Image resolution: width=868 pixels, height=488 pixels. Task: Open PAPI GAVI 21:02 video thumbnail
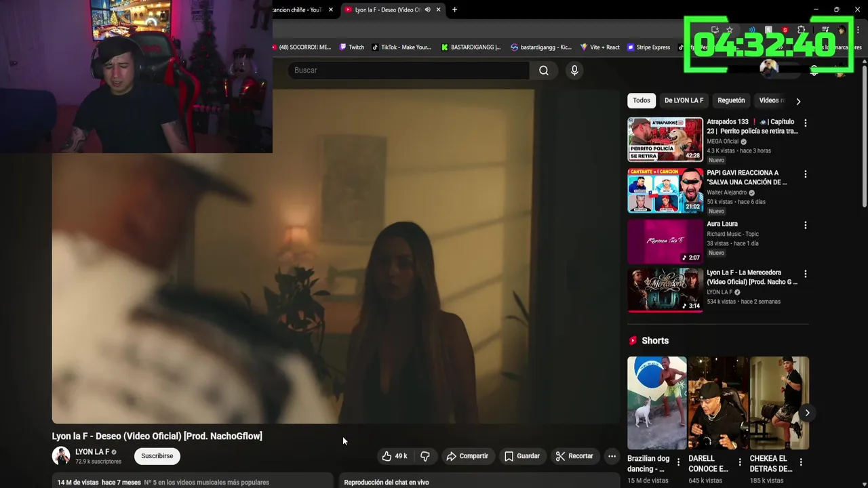point(665,190)
